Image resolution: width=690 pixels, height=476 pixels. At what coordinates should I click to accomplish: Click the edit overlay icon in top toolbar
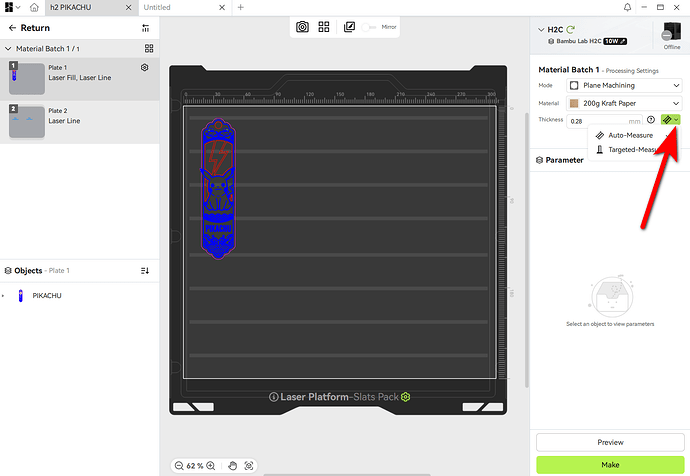(349, 27)
